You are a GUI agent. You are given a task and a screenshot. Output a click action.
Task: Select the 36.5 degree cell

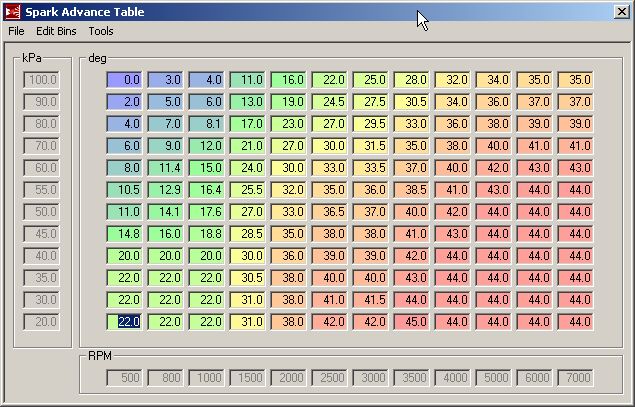point(330,211)
